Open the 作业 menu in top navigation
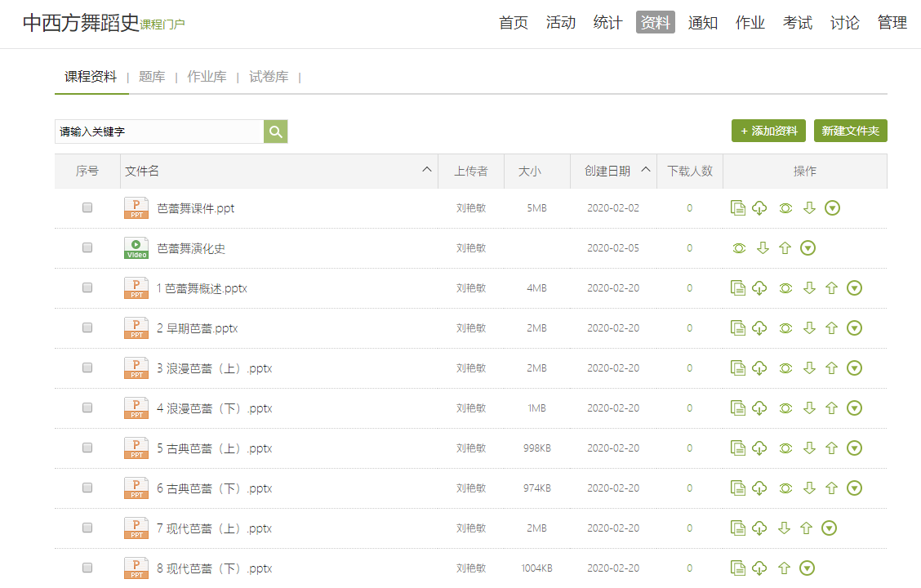 [750, 23]
